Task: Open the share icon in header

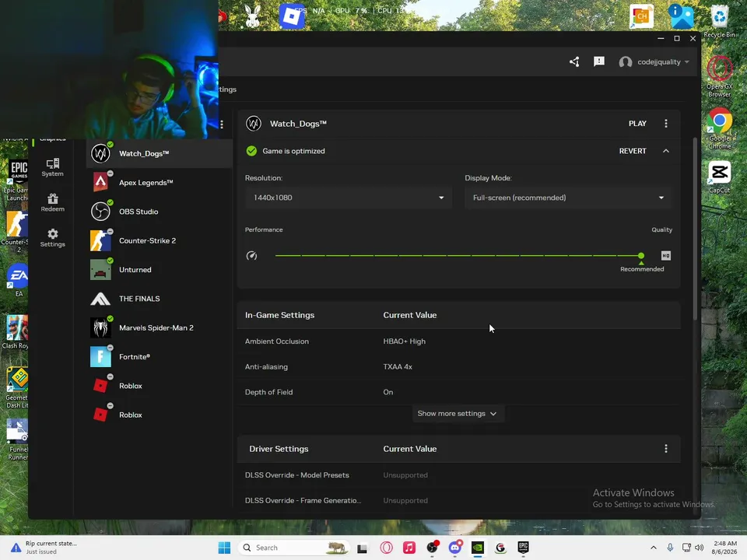Action: point(574,62)
